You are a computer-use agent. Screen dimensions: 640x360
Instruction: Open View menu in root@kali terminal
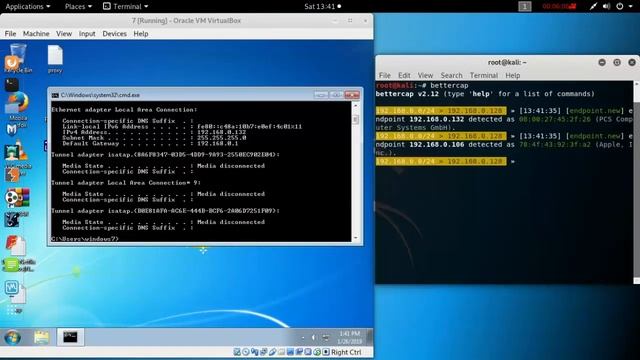click(425, 75)
